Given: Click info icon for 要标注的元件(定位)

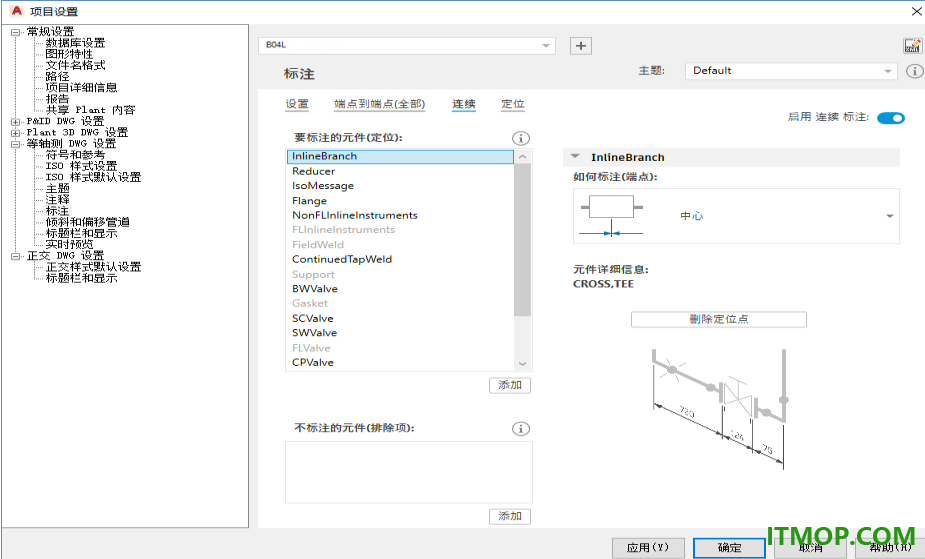Looking at the screenshot, I should coord(520,138).
